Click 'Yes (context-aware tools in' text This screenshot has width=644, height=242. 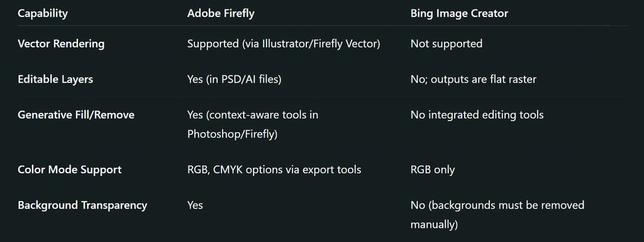253,115
